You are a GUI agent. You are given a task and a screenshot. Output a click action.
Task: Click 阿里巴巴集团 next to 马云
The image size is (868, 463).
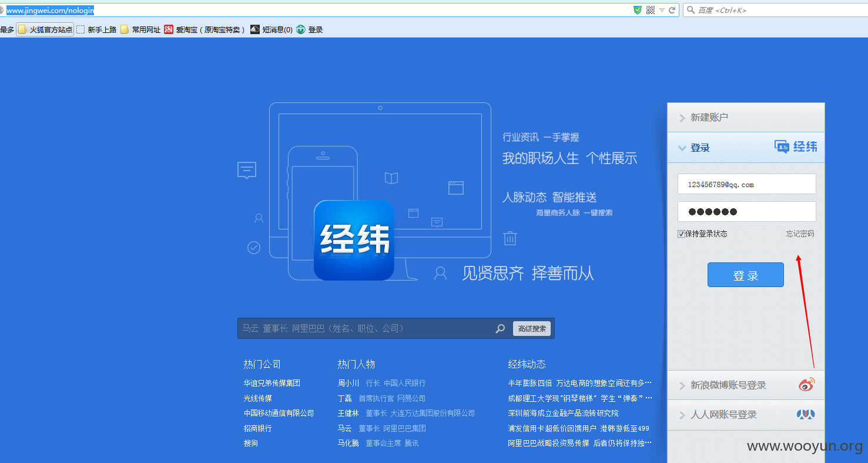(x=404, y=428)
